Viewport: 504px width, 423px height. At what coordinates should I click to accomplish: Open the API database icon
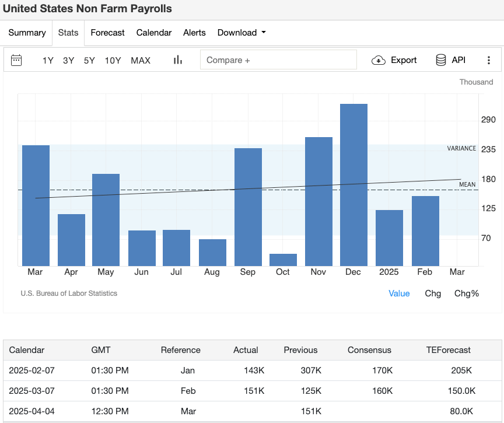click(x=440, y=60)
